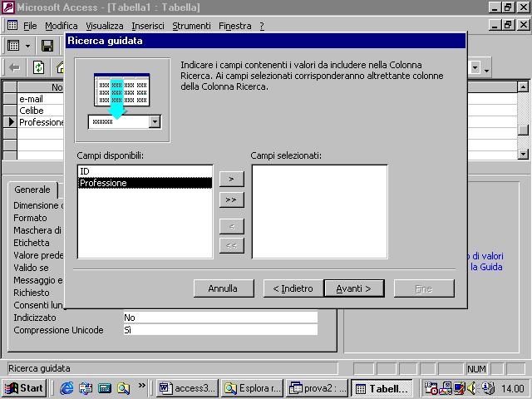Click the table control icon beside File menu
The height and width of the screenshot is (399, 532).
click(x=12, y=26)
